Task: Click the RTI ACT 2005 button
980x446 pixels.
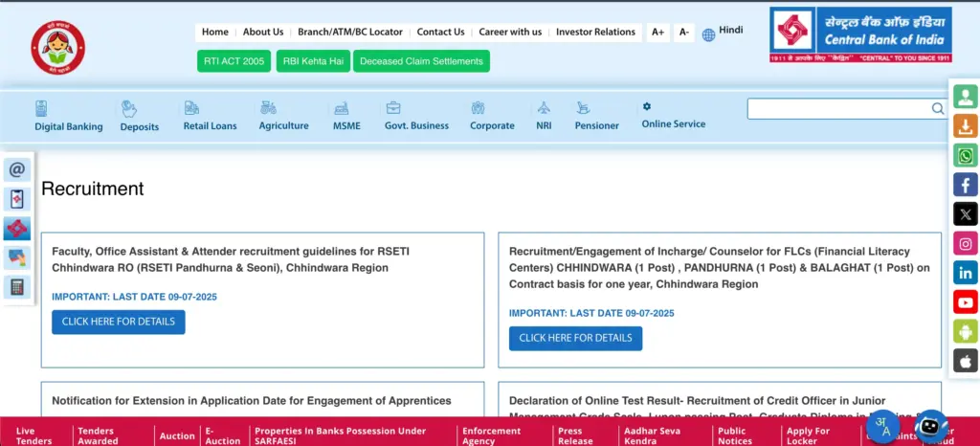Action: coord(234,61)
